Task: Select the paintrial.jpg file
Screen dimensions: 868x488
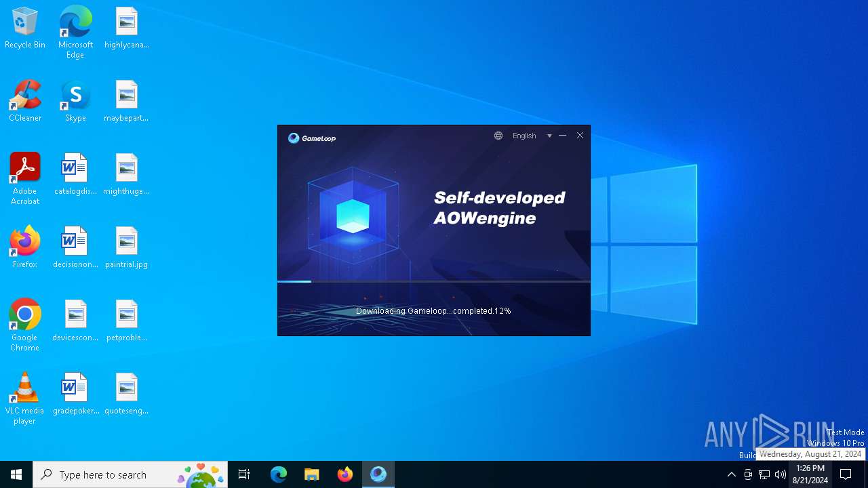Action: click(x=127, y=248)
